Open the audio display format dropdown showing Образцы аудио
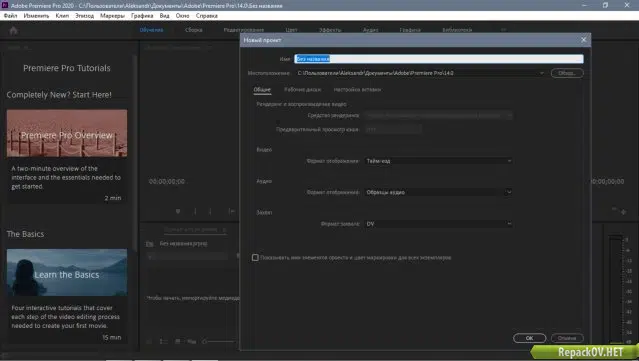639x361 pixels. 438,192
